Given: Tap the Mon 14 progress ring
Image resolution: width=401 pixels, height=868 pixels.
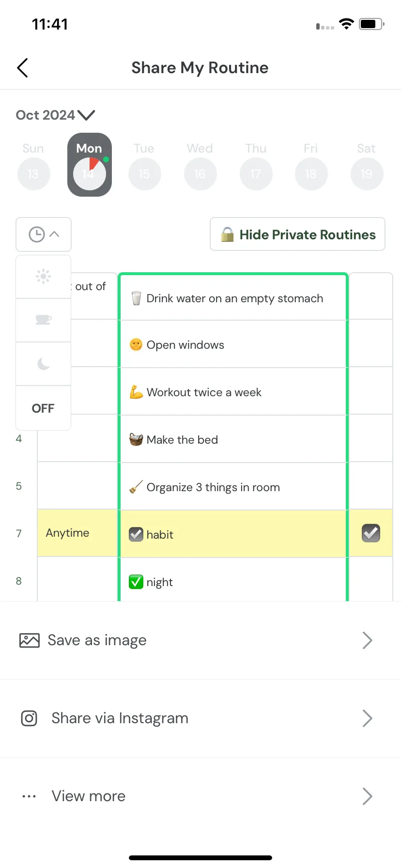Looking at the screenshot, I should [x=89, y=173].
